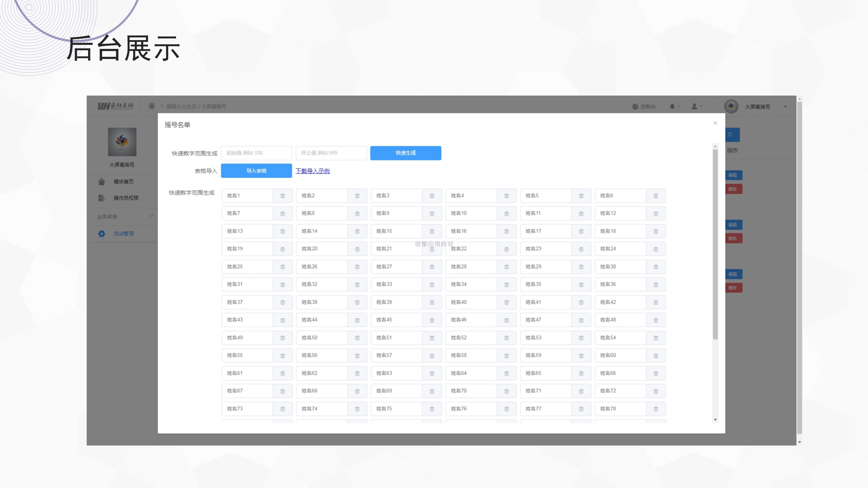Image resolution: width=868 pixels, height=488 pixels.
Task: Click the trash icon for 姓名28
Action: 506,267
